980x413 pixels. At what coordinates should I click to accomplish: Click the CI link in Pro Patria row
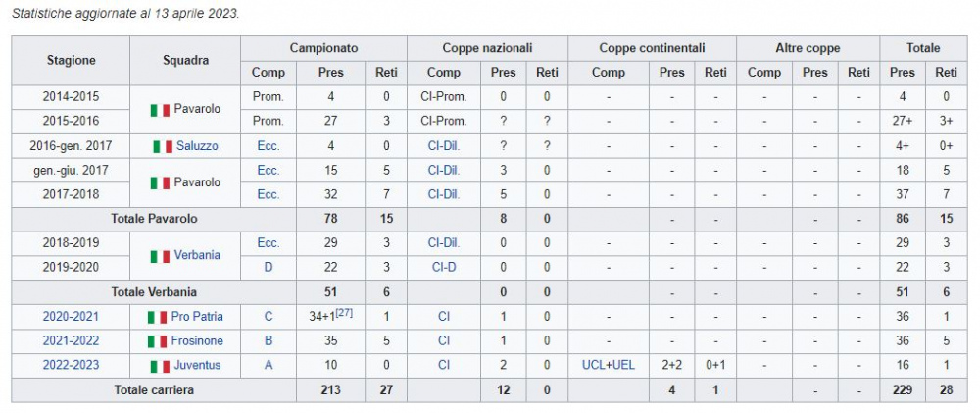pyautogui.click(x=444, y=317)
